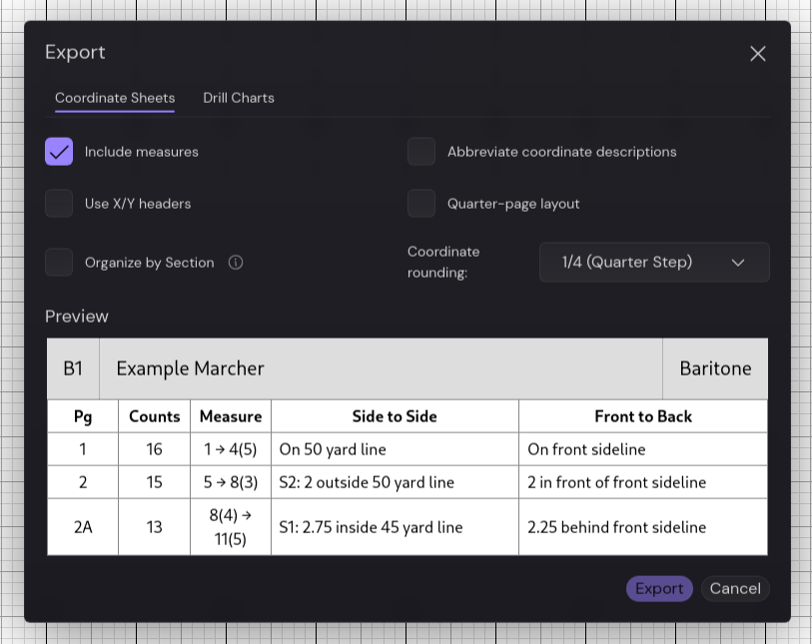Close the Export dialog with the X
Image resolution: width=812 pixels, height=644 pixels.
pos(758,54)
